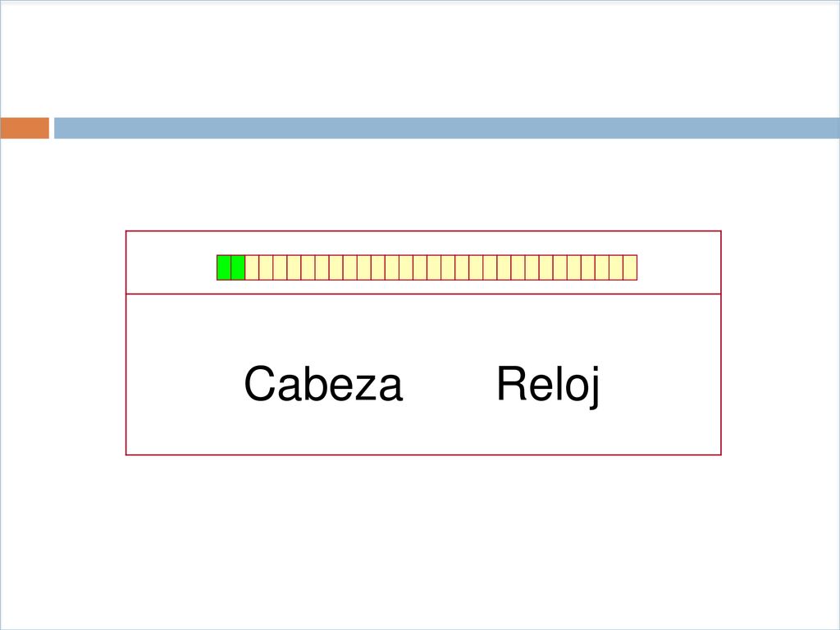Click the long blue header bar
This screenshot has width=840, height=630.
[x=447, y=128]
